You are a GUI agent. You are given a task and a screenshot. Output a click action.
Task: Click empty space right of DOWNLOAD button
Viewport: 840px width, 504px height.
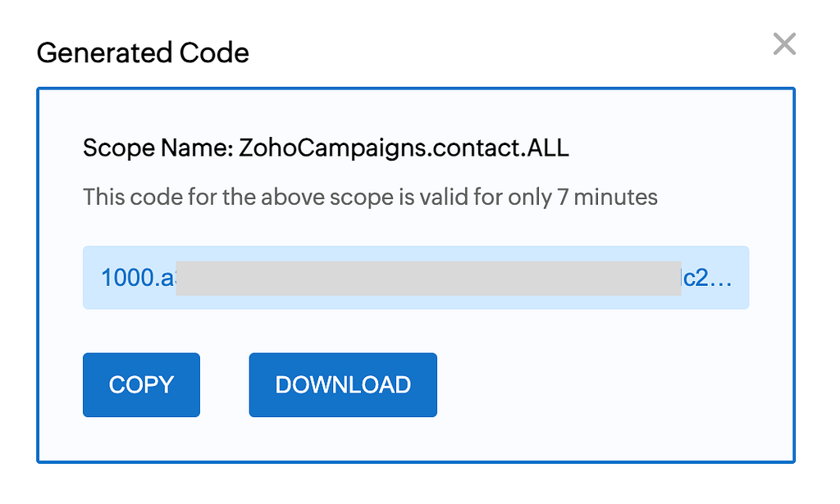tap(610, 384)
